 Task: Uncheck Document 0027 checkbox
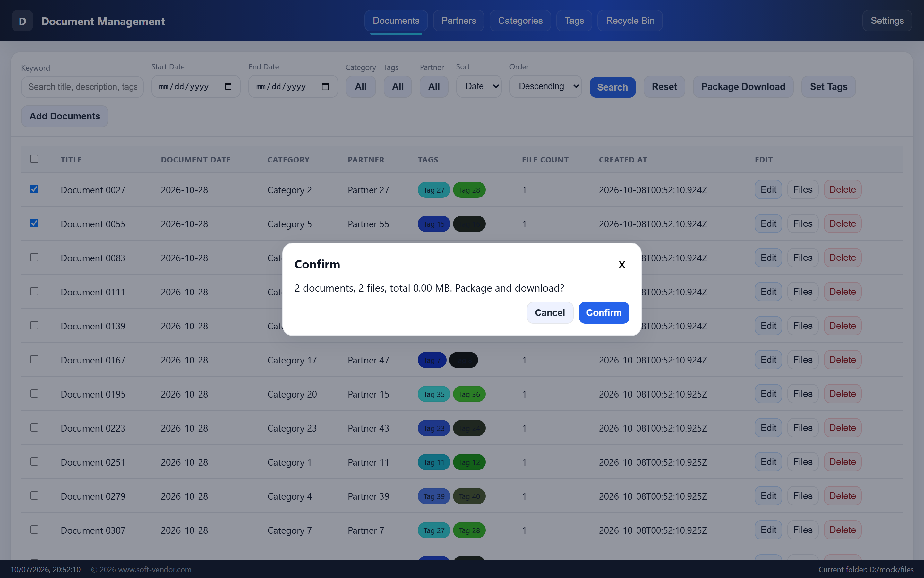(34, 189)
